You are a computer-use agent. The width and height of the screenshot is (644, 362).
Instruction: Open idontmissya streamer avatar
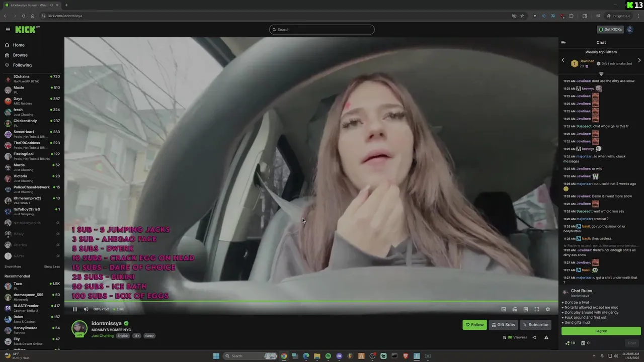pos(79,328)
